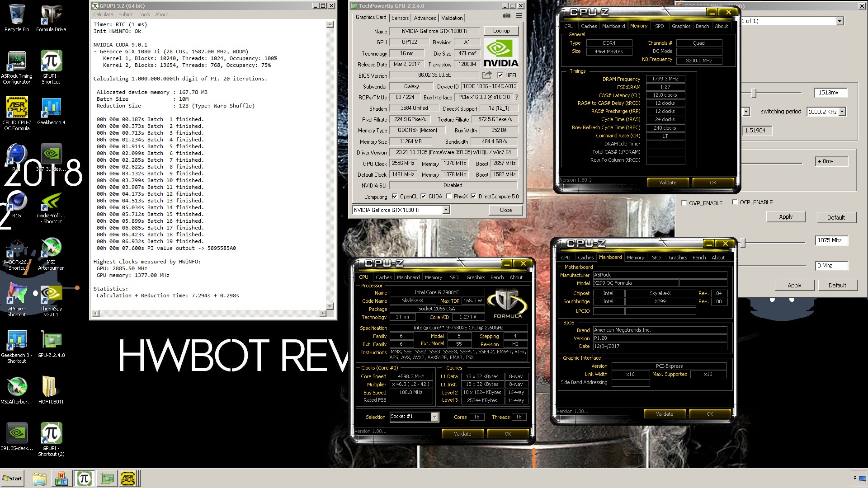Open Geekbench 4 desktop icon

[51, 111]
